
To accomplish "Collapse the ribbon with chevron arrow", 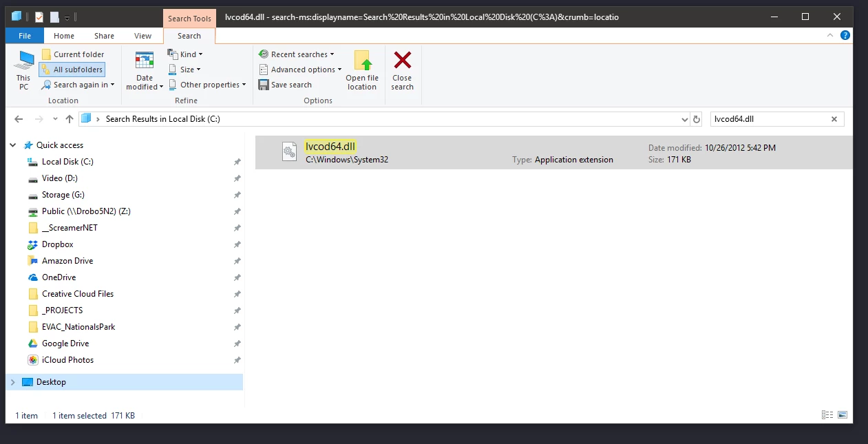I will [831, 36].
